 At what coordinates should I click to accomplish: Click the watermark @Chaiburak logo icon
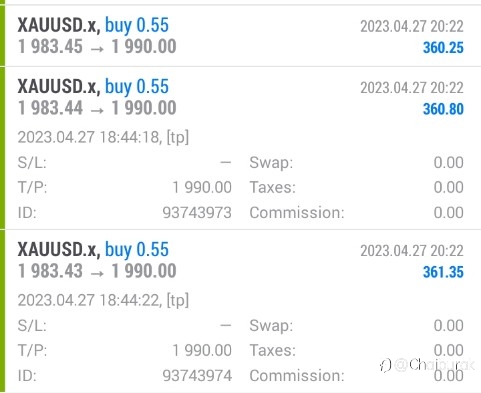click(x=385, y=365)
